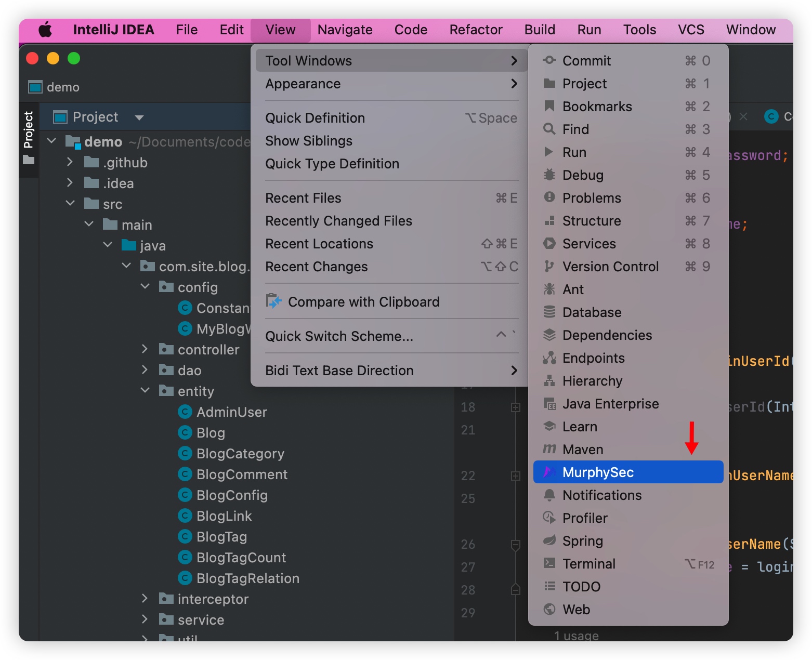Collapse the entity package
Image resolution: width=812 pixels, height=660 pixels.
tap(145, 390)
